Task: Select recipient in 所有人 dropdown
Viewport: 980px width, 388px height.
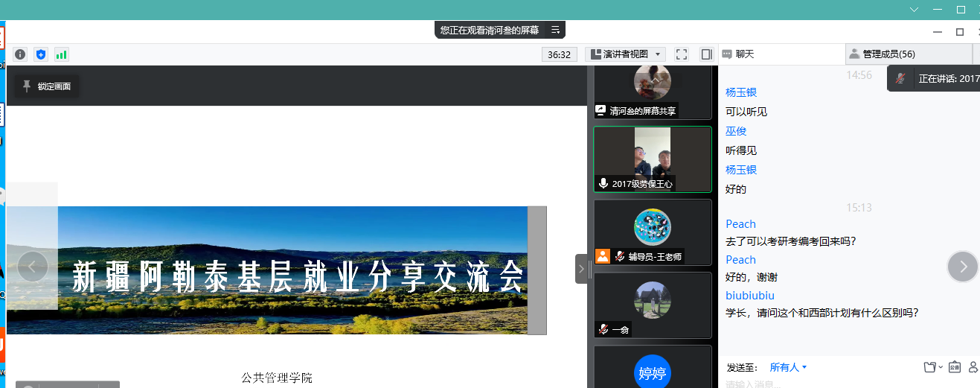Action: tap(788, 367)
